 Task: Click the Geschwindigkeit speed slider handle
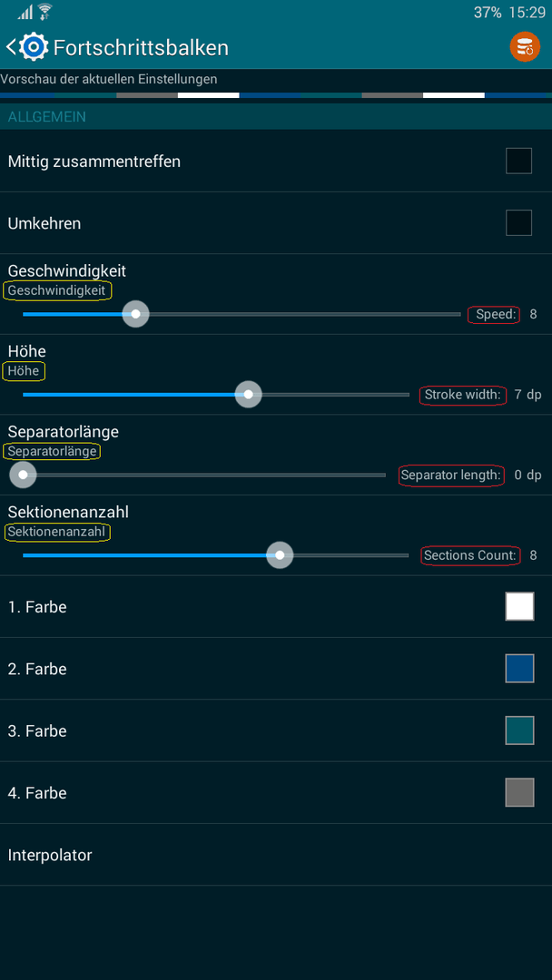pyautogui.click(x=135, y=314)
